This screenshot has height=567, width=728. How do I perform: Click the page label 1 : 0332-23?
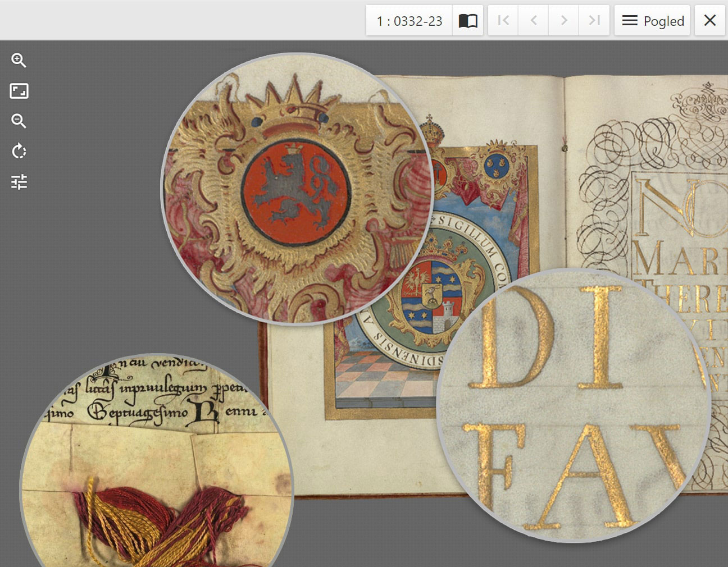point(410,21)
